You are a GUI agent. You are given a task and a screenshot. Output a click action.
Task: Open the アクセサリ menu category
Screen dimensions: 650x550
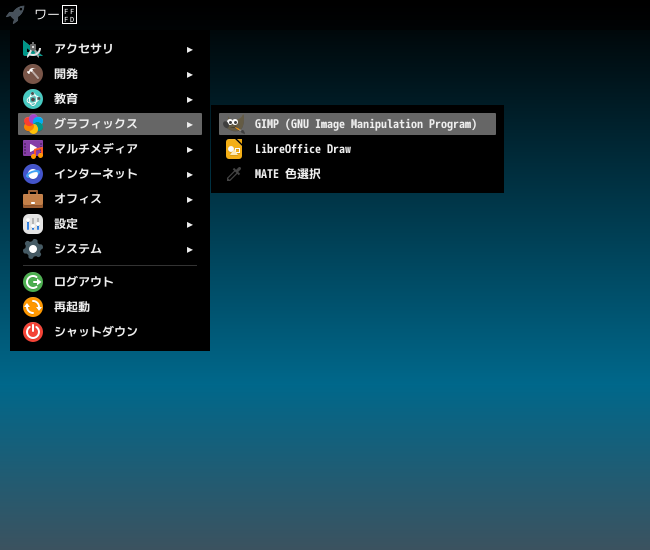(x=110, y=49)
